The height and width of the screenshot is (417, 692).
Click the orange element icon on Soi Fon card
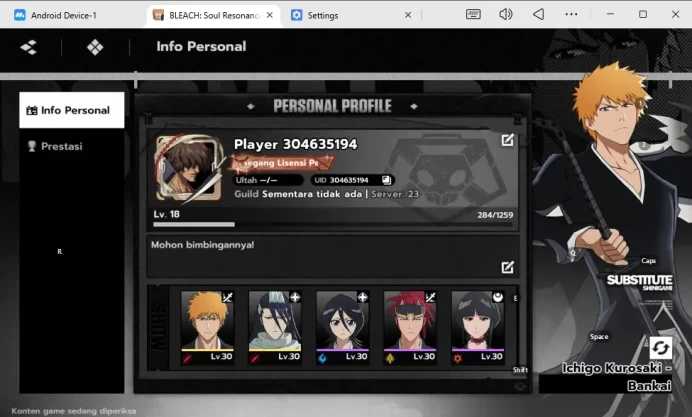point(458,358)
